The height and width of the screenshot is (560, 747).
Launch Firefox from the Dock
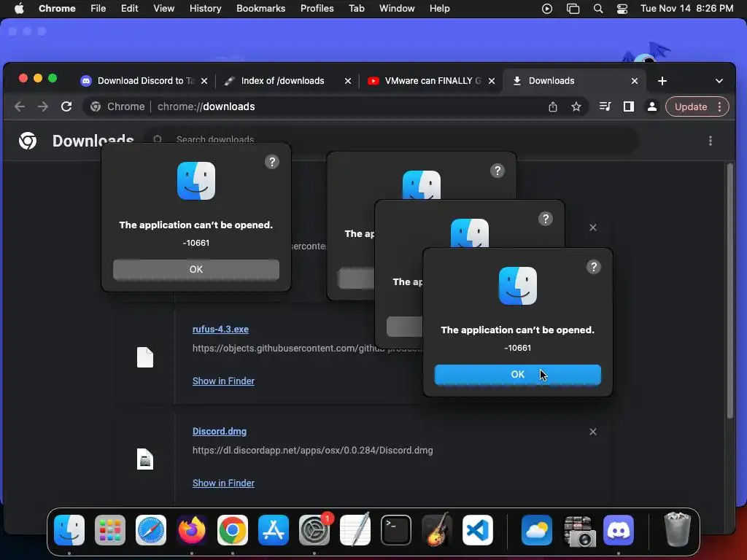[x=192, y=530]
